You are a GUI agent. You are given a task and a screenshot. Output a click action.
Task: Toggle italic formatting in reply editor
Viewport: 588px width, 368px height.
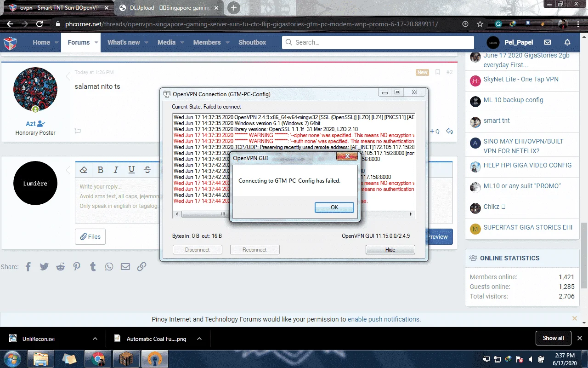[116, 170]
